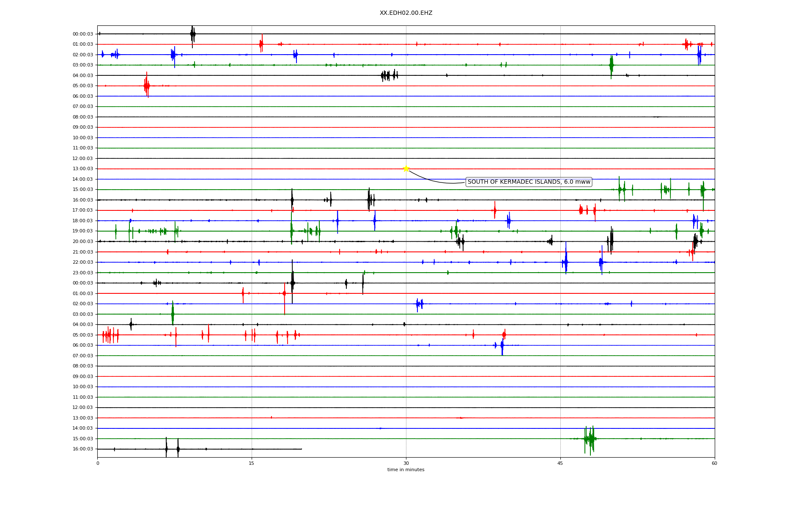Click the 60 tick label on x-axis
Image resolution: width=812 pixels, height=508 pixels.
click(x=714, y=463)
